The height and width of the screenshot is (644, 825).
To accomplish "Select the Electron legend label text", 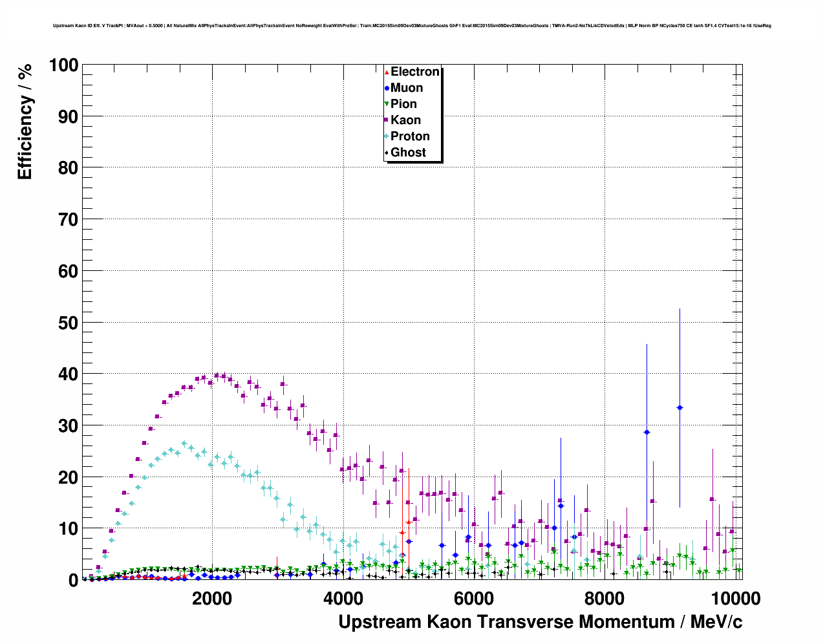I will point(415,72).
